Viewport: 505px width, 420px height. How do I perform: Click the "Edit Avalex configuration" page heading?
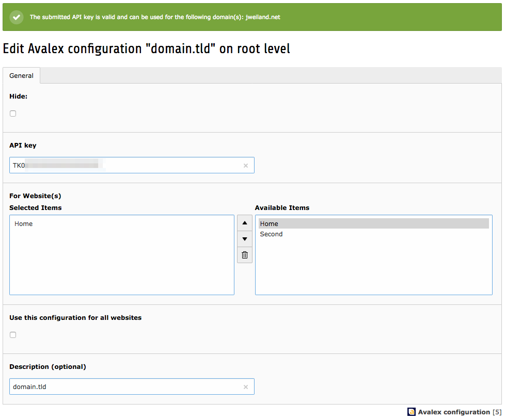pos(146,49)
